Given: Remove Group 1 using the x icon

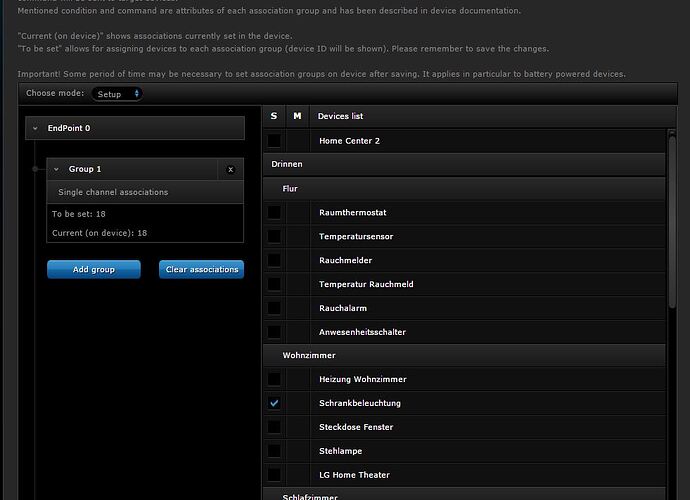Looking at the screenshot, I should coord(230,170).
